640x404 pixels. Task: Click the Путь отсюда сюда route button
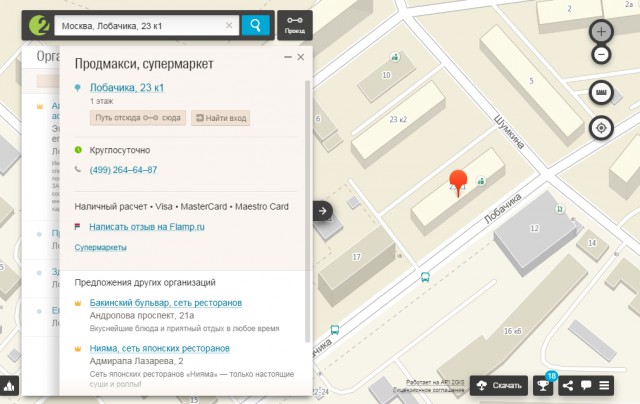(138, 118)
